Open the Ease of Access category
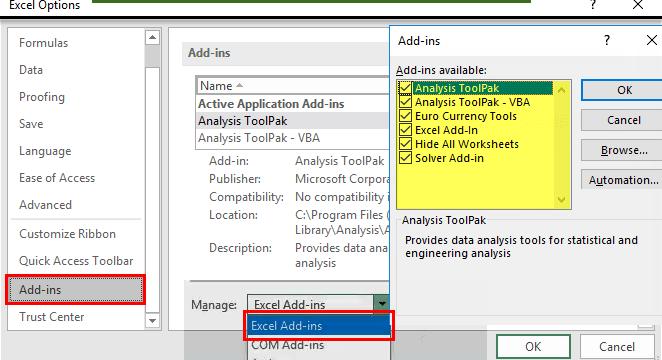The width and height of the screenshot is (662, 360). pyautogui.click(x=57, y=178)
